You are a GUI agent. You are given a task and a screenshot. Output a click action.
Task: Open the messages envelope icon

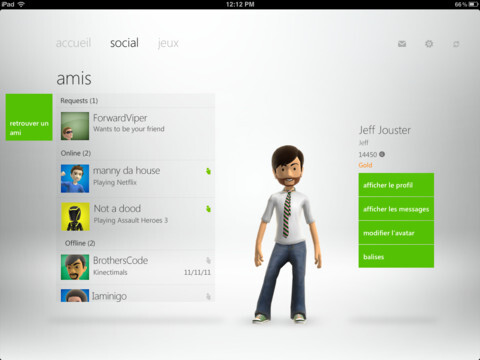pos(402,44)
